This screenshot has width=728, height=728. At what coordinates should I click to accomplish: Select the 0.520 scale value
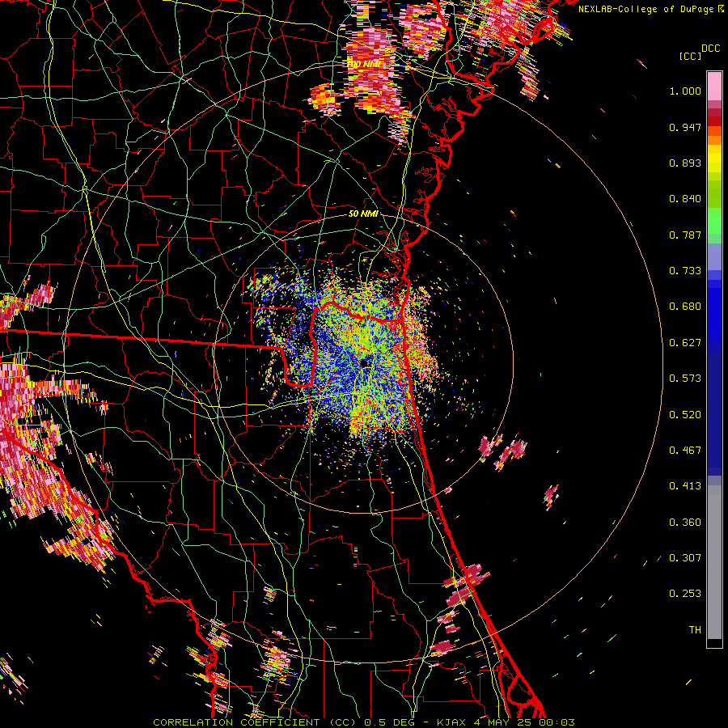(685, 415)
